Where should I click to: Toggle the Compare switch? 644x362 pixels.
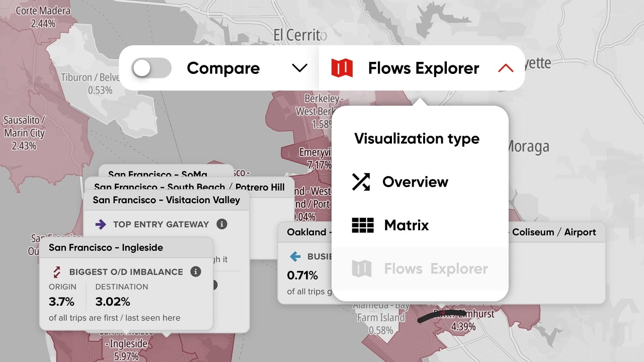[x=151, y=68]
